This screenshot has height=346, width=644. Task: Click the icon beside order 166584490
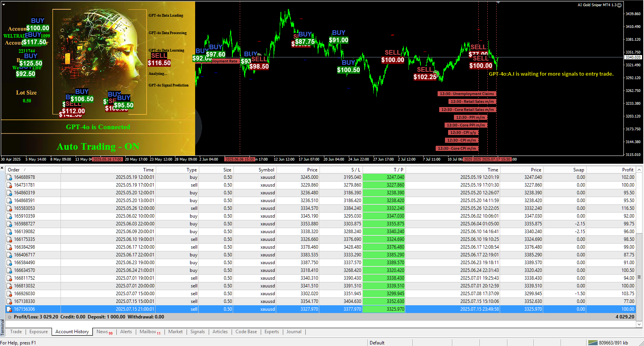point(9,263)
